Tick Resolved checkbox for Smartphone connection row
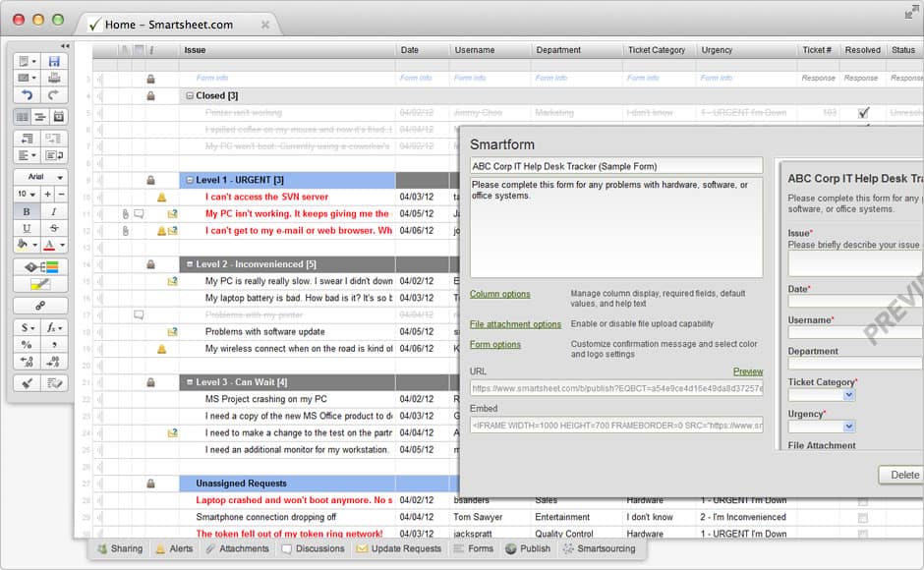The width and height of the screenshot is (924, 570). 863,517
